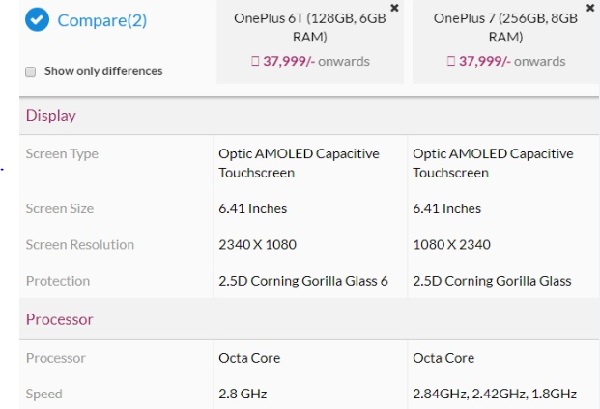
Task: Select the Speed row label
Action: (x=44, y=394)
